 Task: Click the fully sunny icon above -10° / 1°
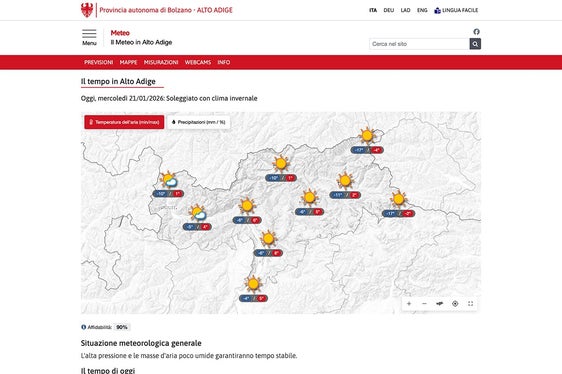pyautogui.click(x=281, y=164)
